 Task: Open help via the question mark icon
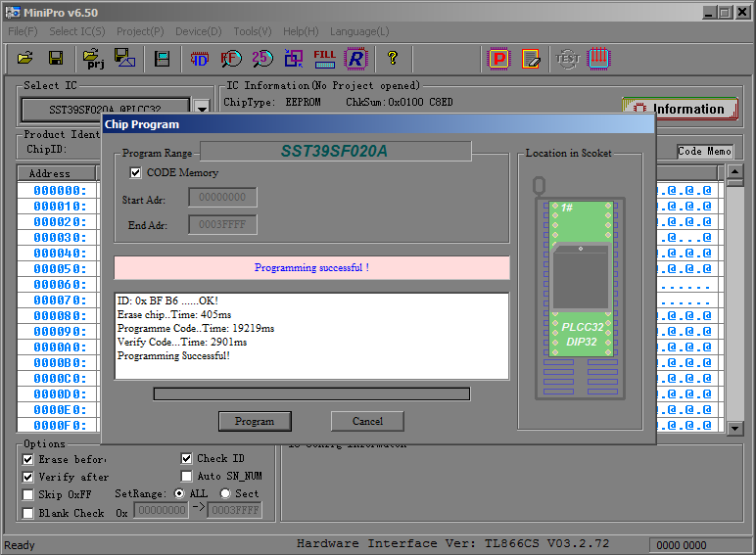point(393,59)
